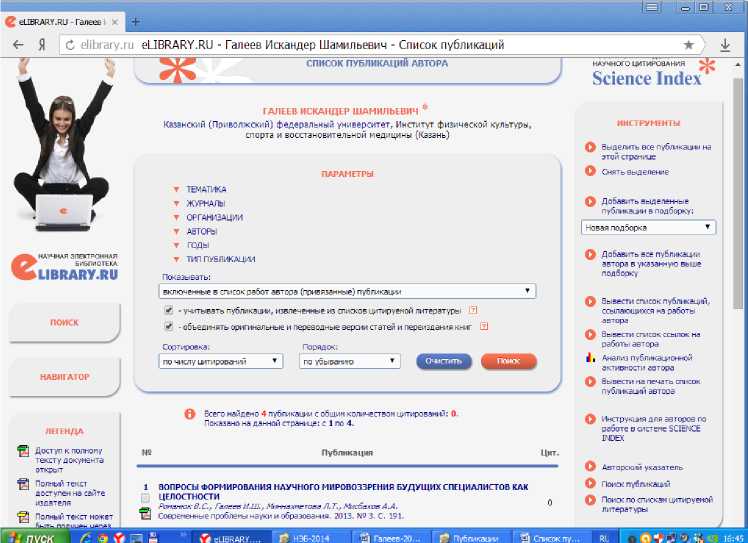
Task: Click the 'Снять выделение' link
Action: pos(635,172)
